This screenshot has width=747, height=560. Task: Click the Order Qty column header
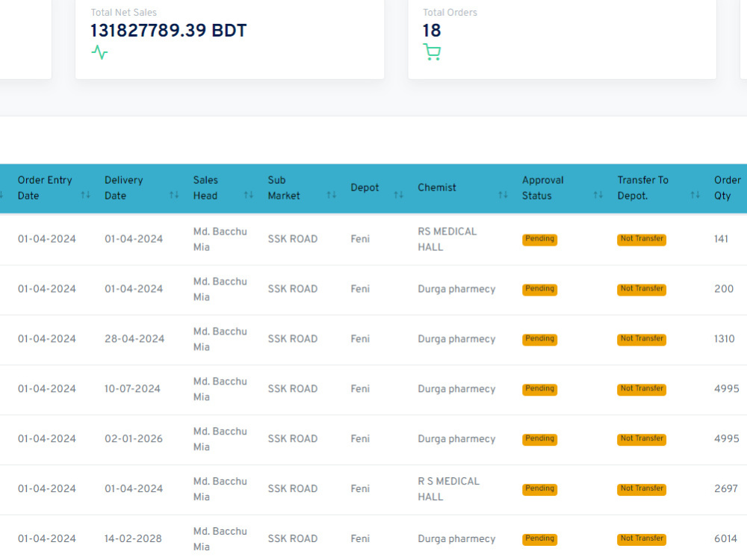pyautogui.click(x=727, y=187)
